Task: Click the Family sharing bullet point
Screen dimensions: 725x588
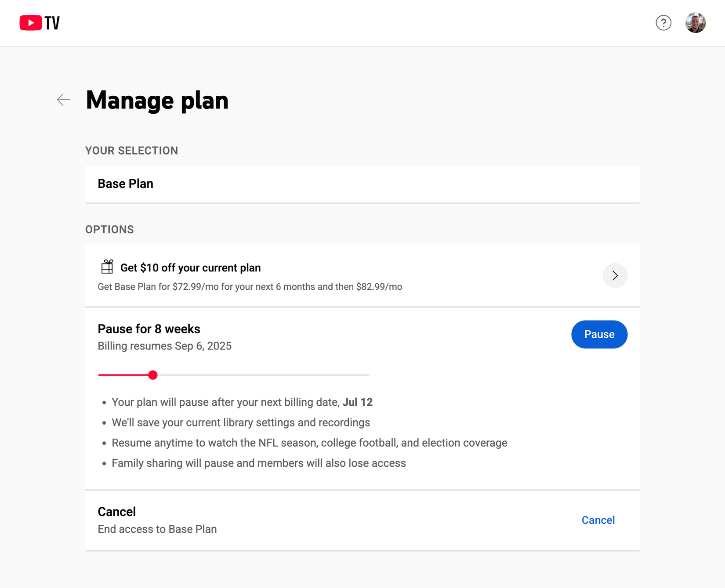Action: pos(258,463)
